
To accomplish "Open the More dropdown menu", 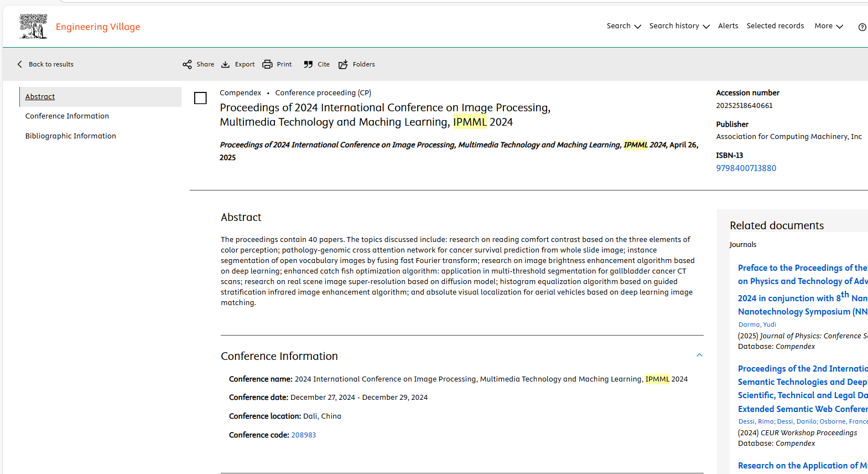I will coord(829,26).
